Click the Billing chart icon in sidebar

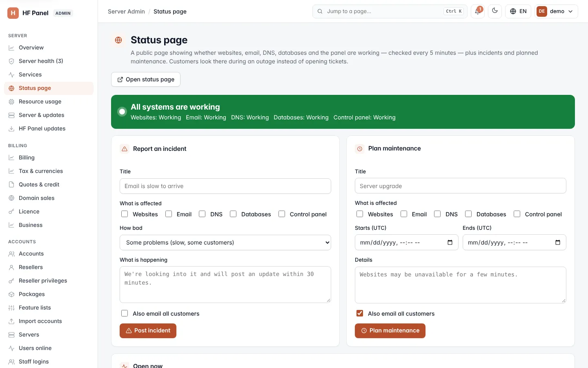[11, 158]
